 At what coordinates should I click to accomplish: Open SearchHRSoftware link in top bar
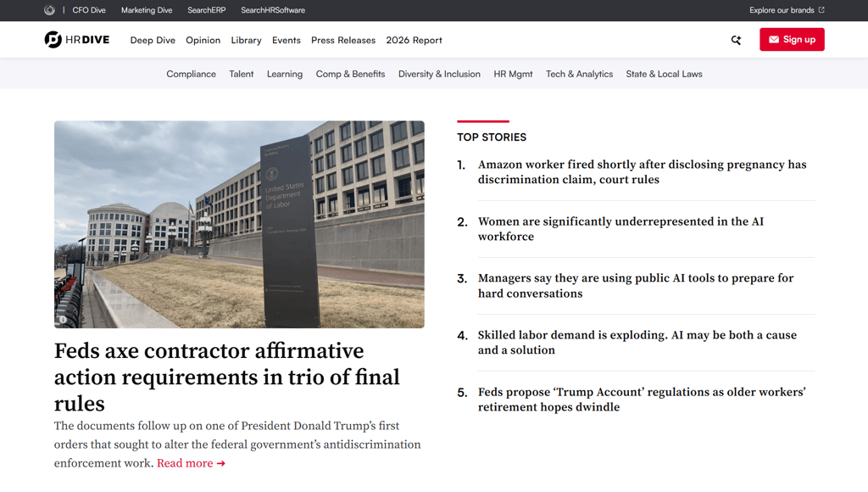click(273, 10)
